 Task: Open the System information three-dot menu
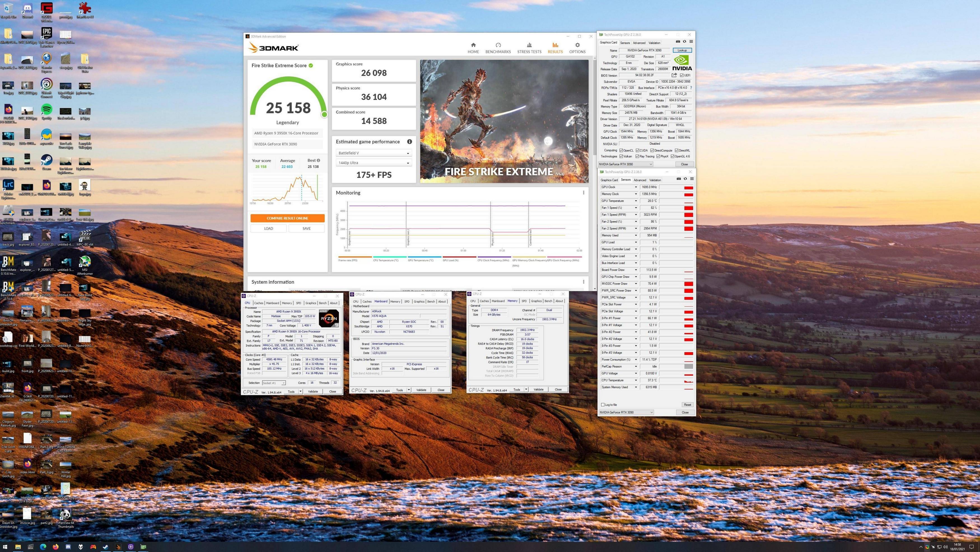tap(583, 282)
